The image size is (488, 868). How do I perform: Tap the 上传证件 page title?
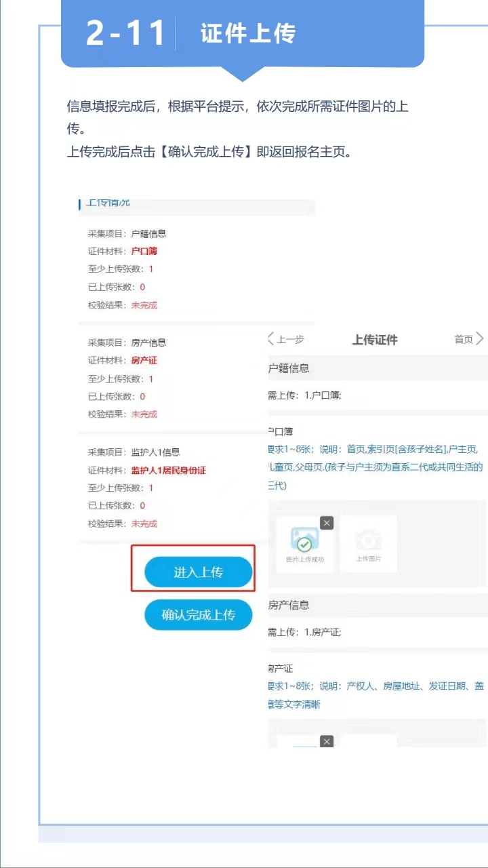click(x=375, y=340)
